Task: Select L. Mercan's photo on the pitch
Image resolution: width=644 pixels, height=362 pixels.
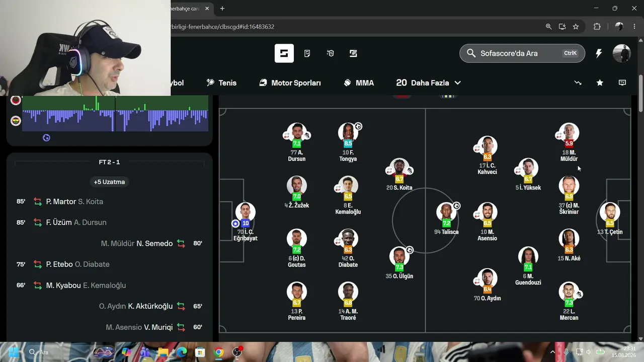Action: tap(569, 292)
